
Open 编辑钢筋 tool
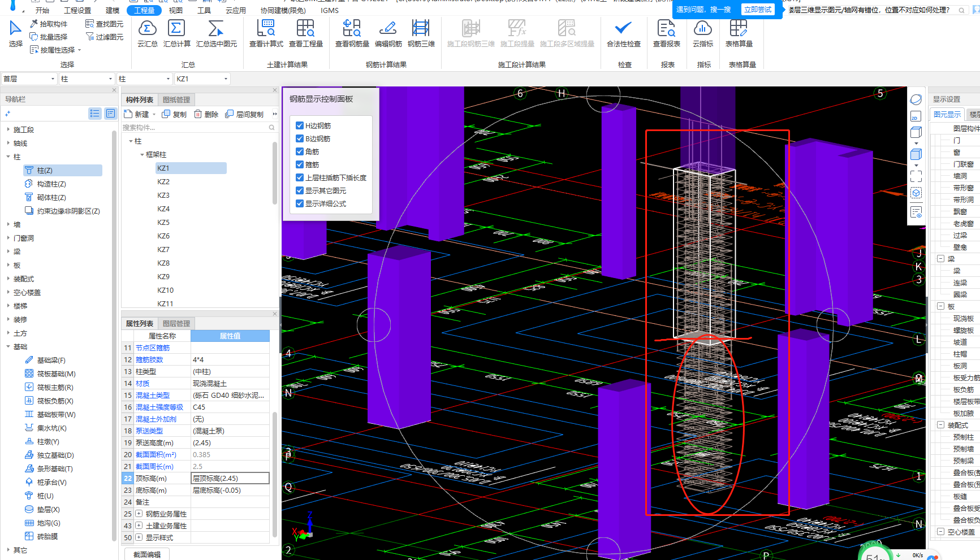(388, 33)
